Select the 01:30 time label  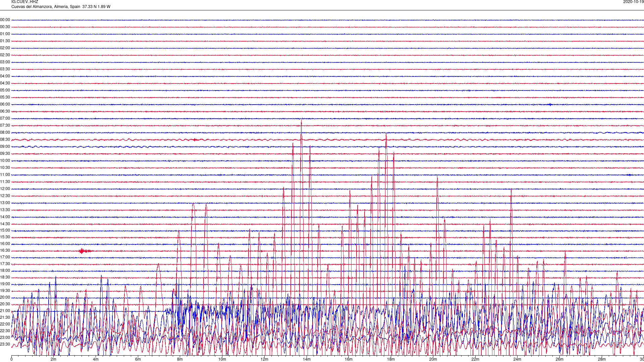[5, 41]
